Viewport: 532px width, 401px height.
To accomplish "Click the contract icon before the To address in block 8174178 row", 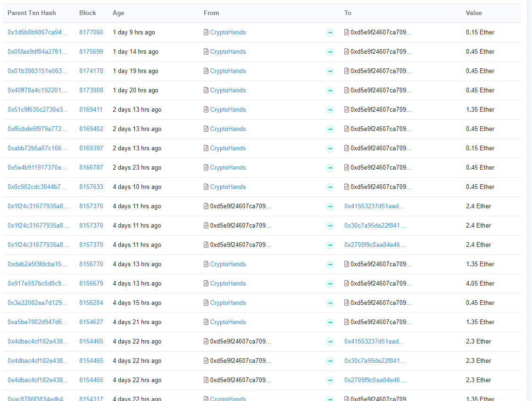I will pyautogui.click(x=346, y=71).
